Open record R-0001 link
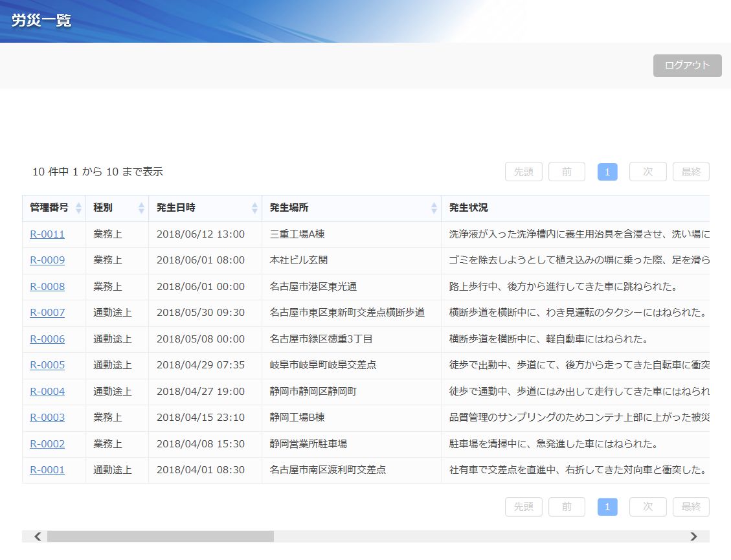Viewport: 731px width, 560px height. tap(47, 470)
